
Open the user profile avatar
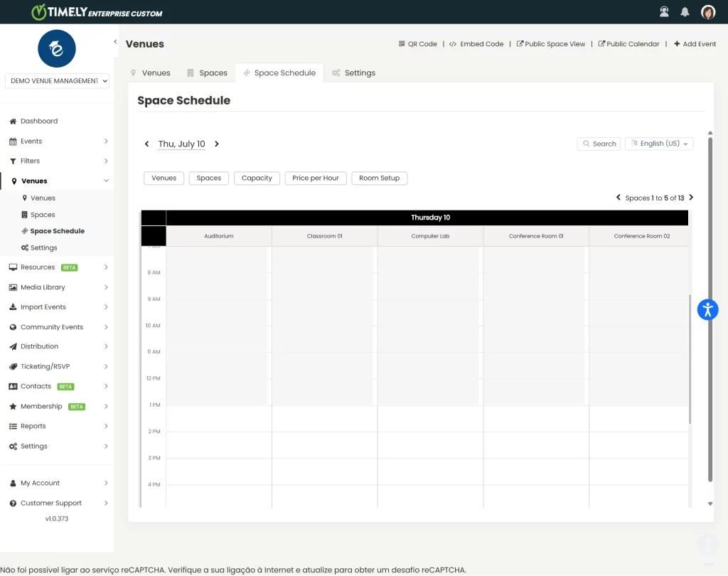(x=707, y=12)
